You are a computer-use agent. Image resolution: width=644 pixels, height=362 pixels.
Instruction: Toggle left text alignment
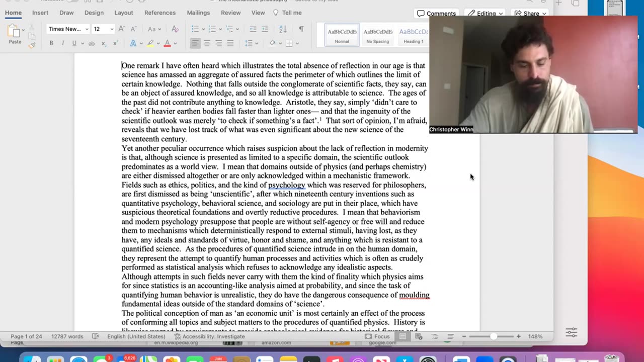(x=195, y=44)
